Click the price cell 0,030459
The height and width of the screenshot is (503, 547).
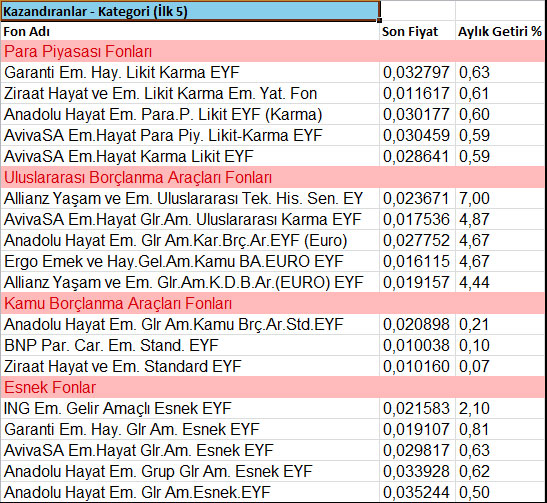pyautogui.click(x=417, y=135)
